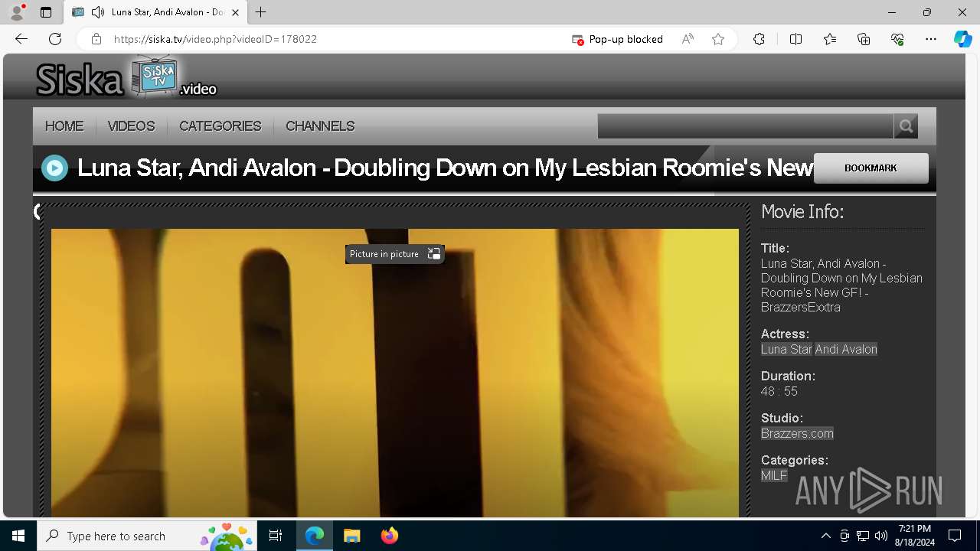
Task: Open Read aloud feature
Action: tap(688, 39)
